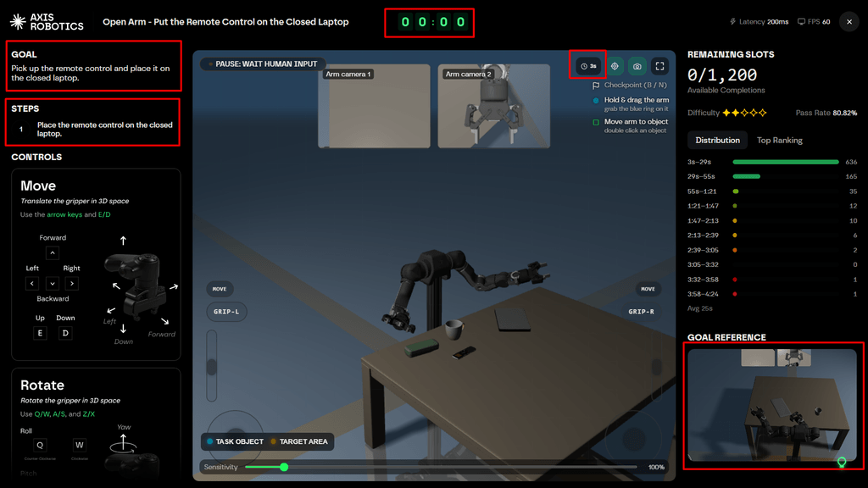Viewport: 868px width, 488px height.
Task: Toggle the right MOVE mode button
Action: 648,289
